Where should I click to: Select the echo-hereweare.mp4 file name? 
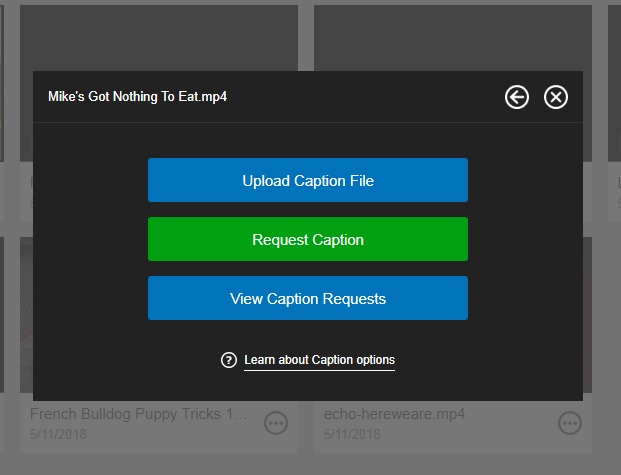394,414
